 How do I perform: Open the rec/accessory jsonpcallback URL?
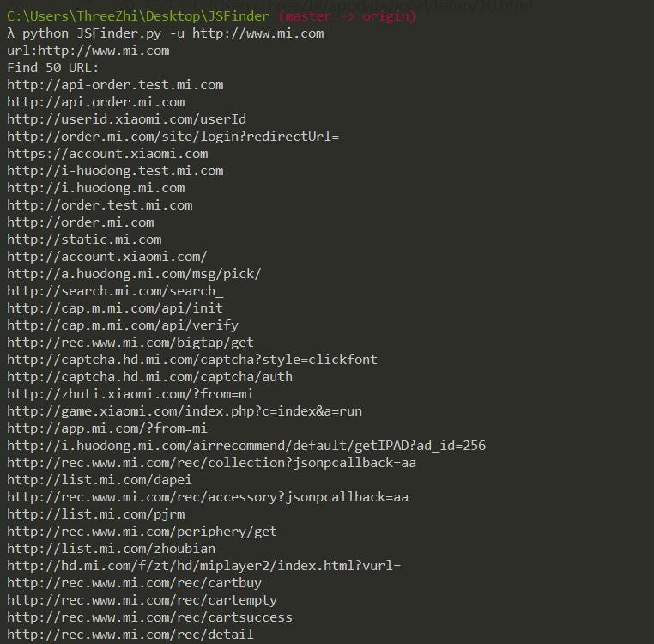(x=208, y=497)
